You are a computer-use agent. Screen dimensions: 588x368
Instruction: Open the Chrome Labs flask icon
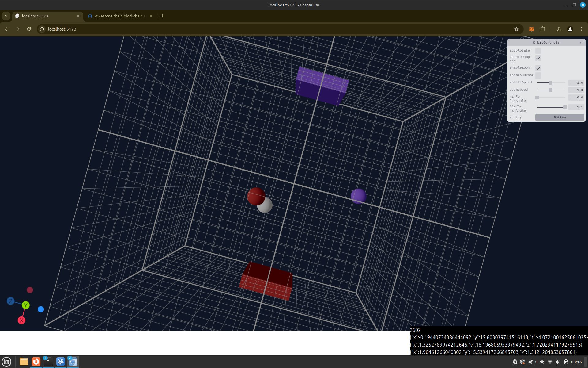point(559,29)
